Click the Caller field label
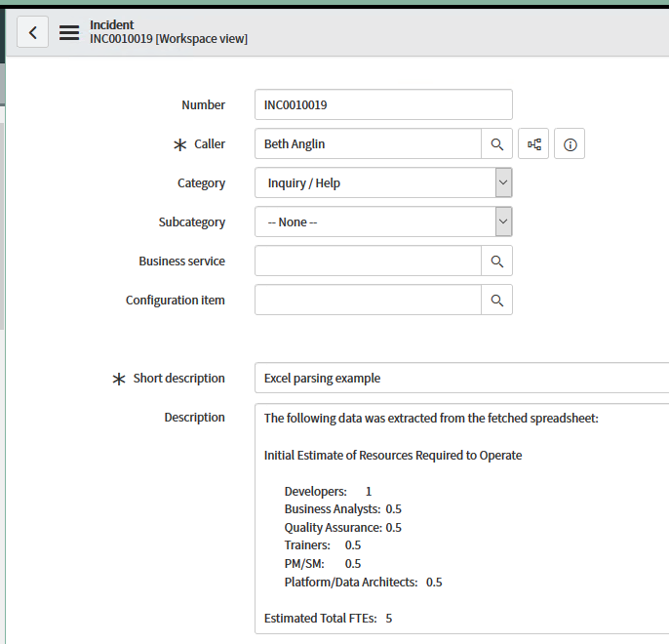 click(209, 144)
